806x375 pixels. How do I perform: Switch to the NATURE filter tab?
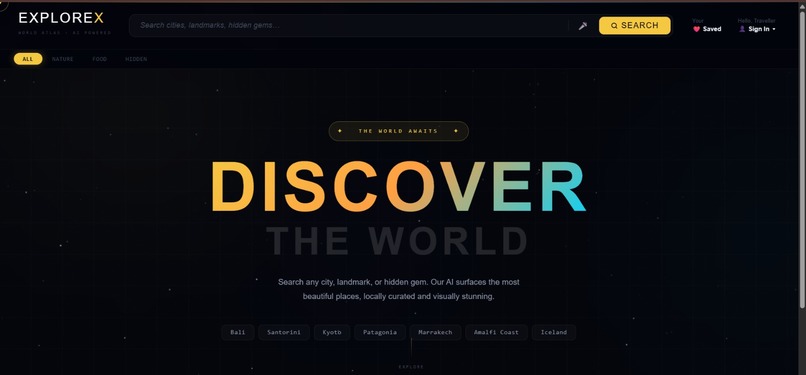[63, 59]
